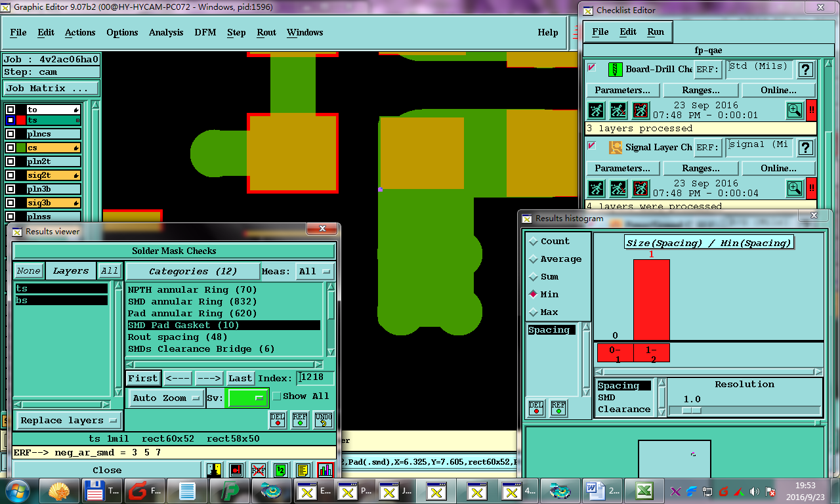Open Windows Start menu
This screenshot has height=504, width=840.
(16, 490)
